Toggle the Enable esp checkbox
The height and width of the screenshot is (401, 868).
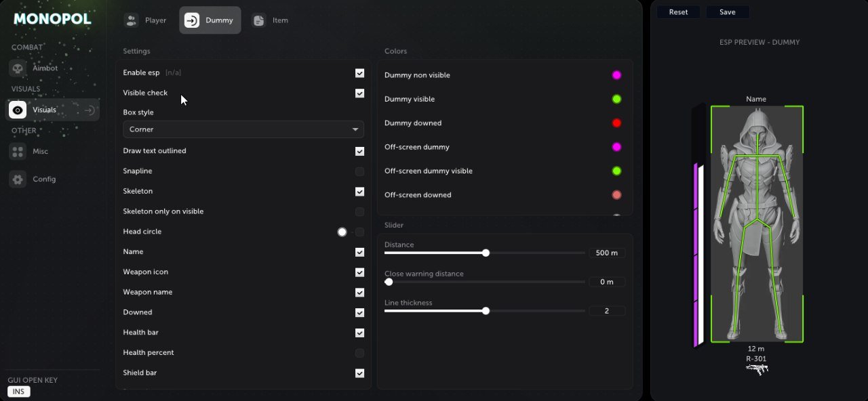[359, 73]
